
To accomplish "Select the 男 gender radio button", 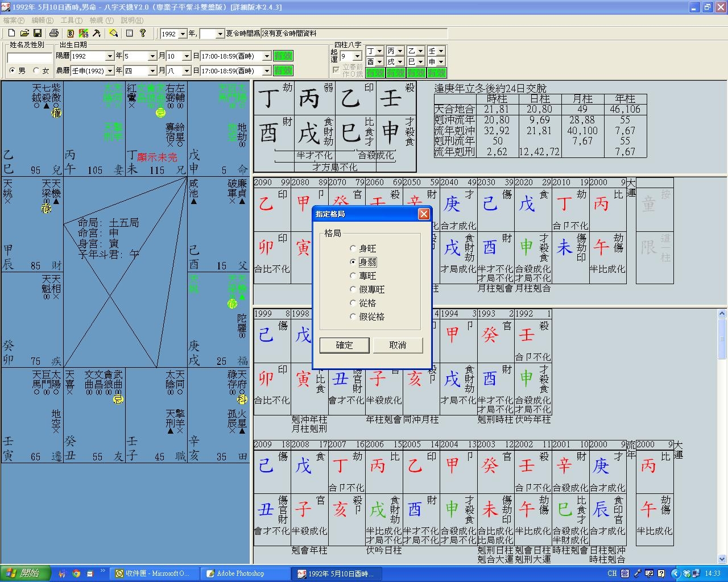I will click(13, 70).
